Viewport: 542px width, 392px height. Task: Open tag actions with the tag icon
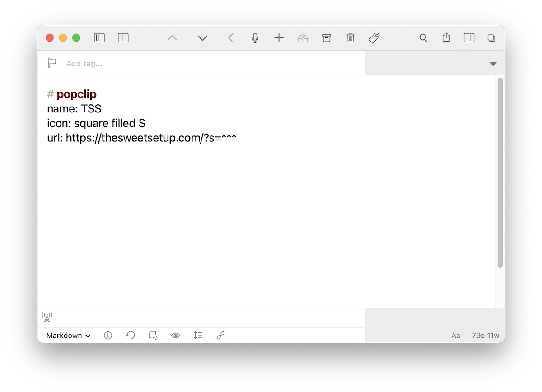(374, 38)
